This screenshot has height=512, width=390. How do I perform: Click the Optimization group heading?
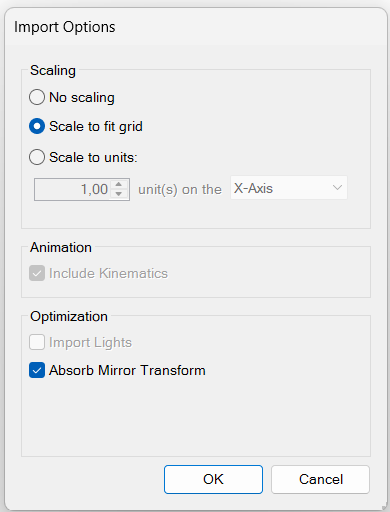click(x=69, y=317)
